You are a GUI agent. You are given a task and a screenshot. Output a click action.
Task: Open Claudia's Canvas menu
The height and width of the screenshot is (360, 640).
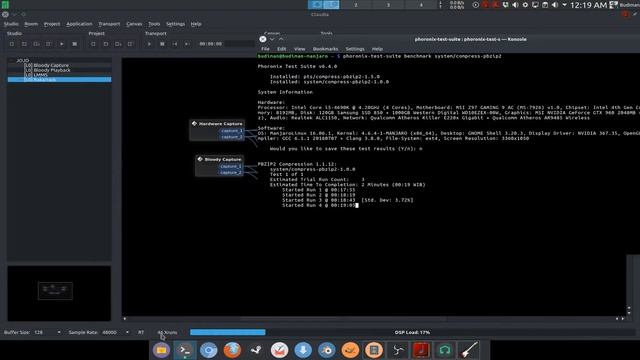click(134, 24)
